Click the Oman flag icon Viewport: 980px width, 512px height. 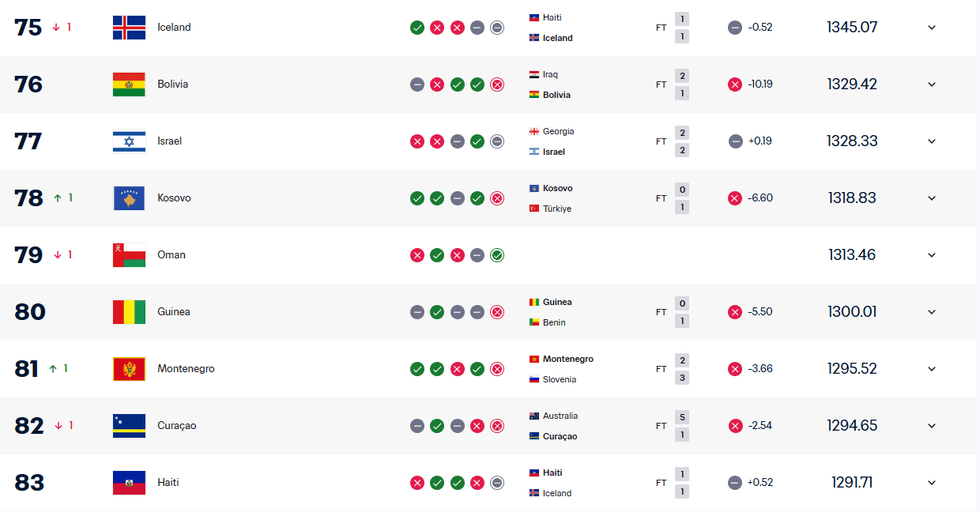pos(129,255)
